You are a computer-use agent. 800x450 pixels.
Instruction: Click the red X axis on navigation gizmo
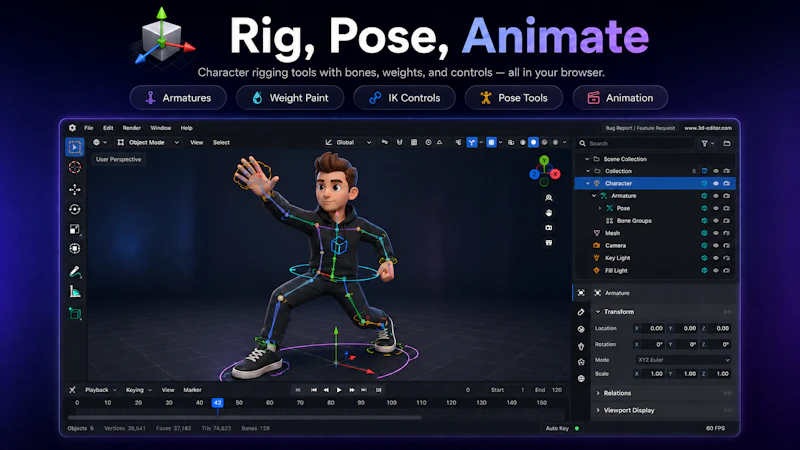click(555, 174)
